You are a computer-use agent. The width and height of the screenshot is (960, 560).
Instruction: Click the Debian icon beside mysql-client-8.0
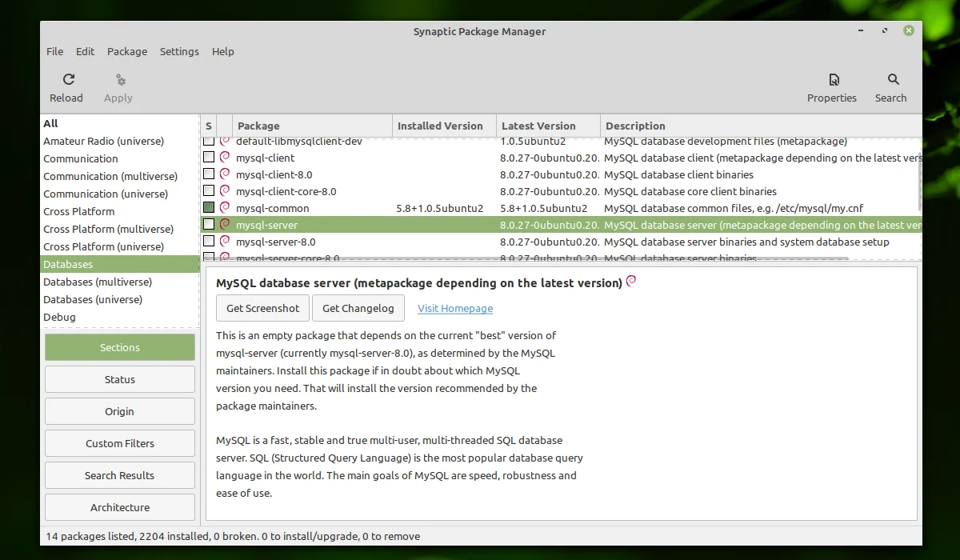coord(225,174)
